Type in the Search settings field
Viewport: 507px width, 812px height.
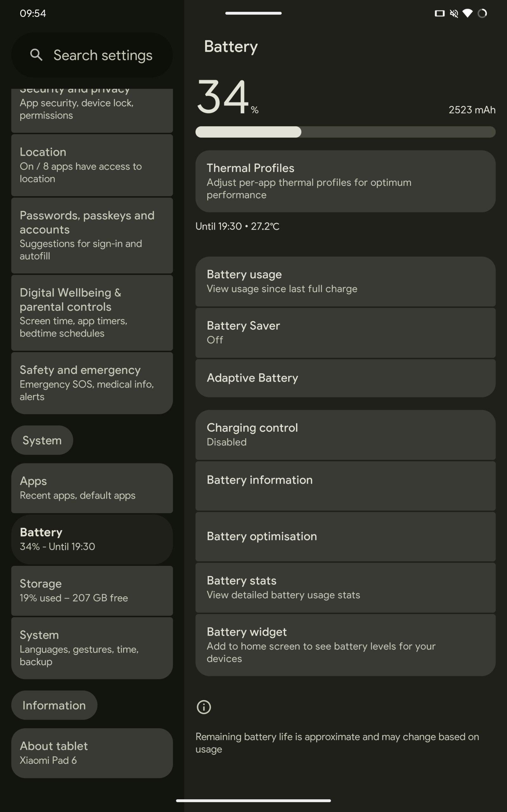(102, 55)
